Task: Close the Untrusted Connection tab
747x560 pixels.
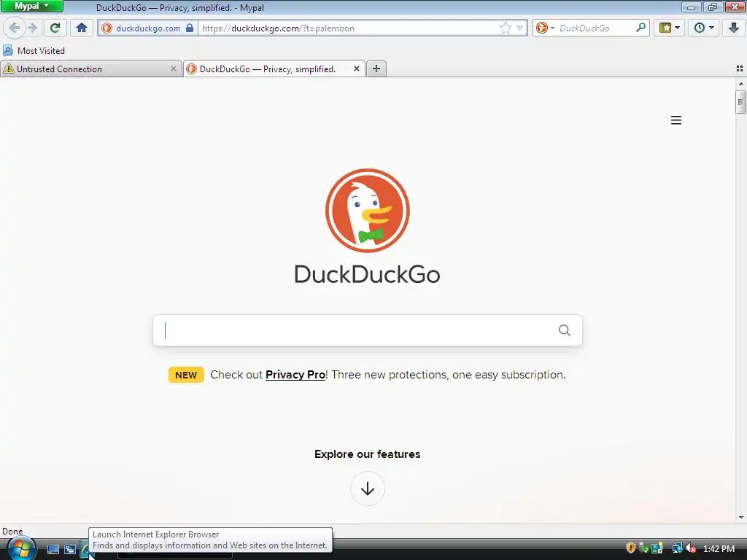Action: [174, 69]
